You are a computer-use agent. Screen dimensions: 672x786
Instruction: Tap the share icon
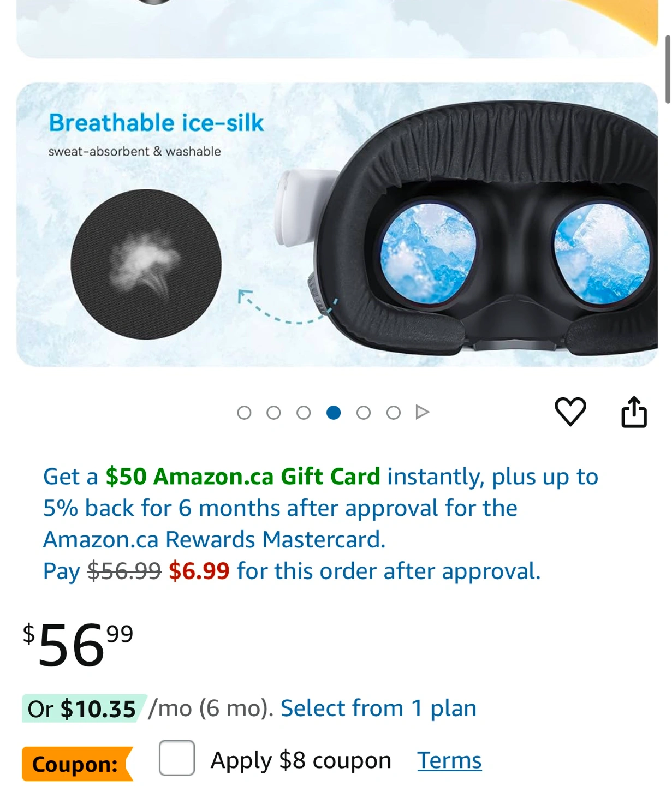[634, 412]
